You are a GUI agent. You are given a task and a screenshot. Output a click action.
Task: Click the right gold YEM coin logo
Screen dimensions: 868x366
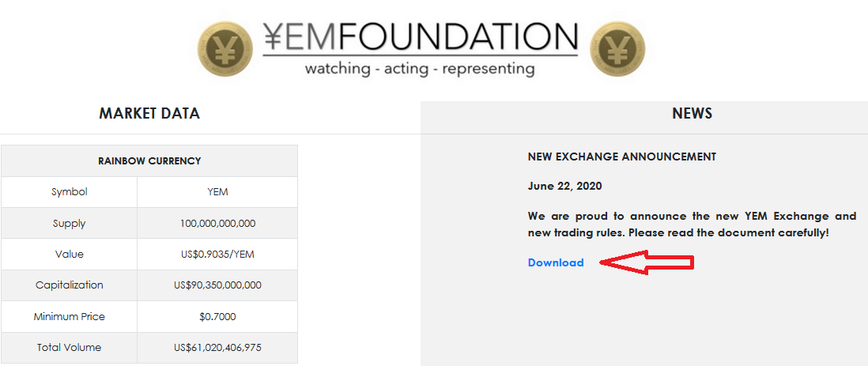pyautogui.click(x=618, y=49)
